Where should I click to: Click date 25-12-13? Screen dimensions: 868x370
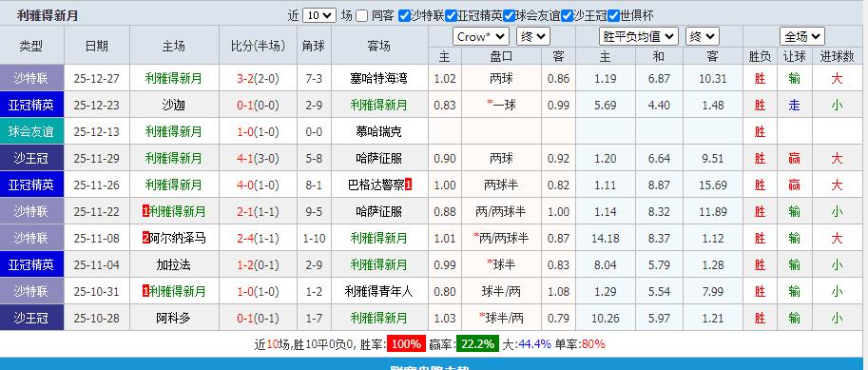(x=97, y=132)
